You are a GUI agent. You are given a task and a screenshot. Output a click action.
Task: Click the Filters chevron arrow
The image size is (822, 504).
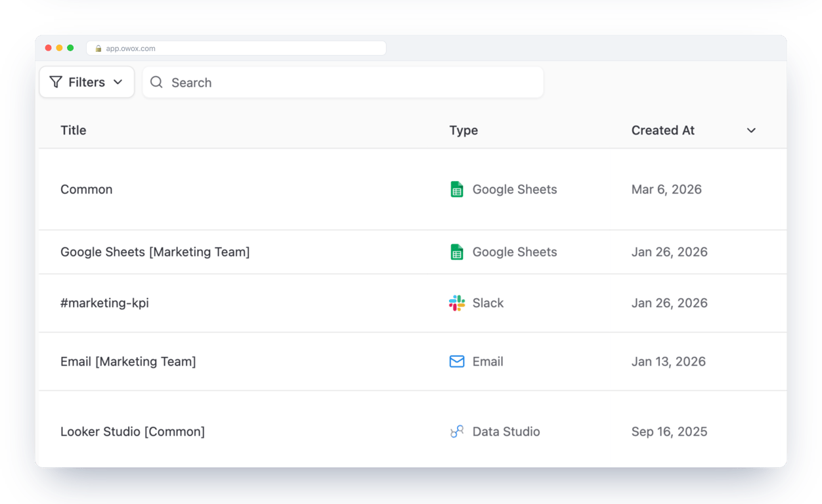pyautogui.click(x=118, y=82)
